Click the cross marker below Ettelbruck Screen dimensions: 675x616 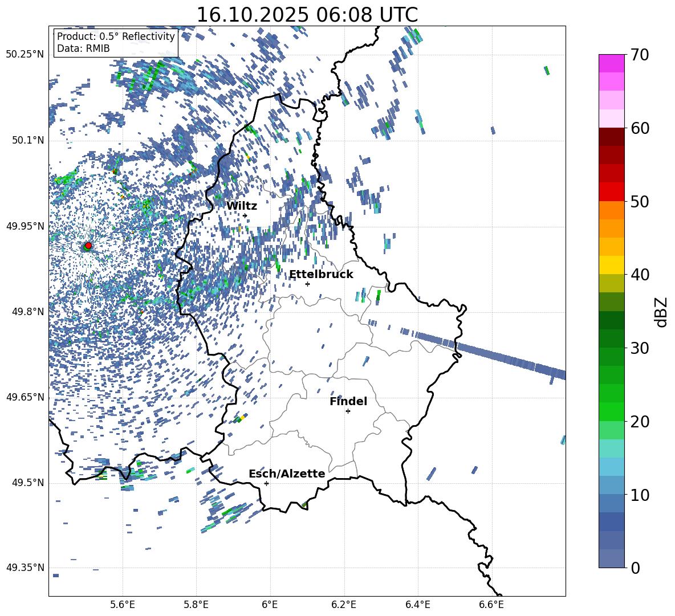tap(307, 284)
